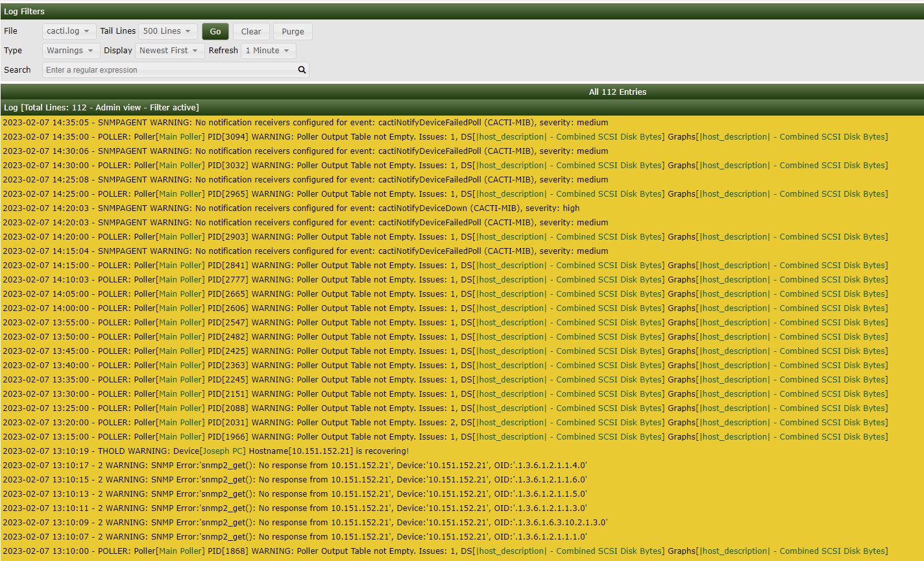Screen dimensions: 924x561
Task: Open Main Poller link in PID[2903] entry
Action: point(180,237)
